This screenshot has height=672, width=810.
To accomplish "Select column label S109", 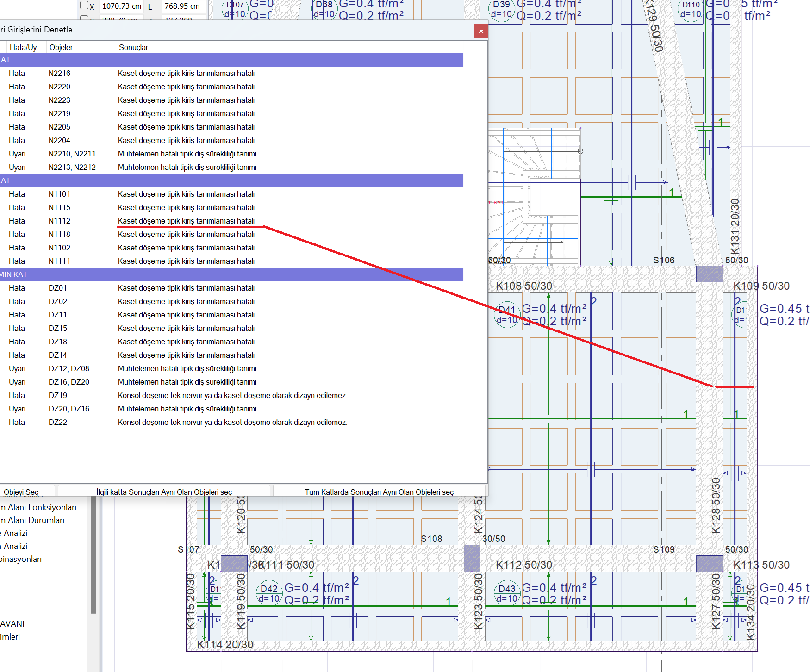I will (x=664, y=549).
